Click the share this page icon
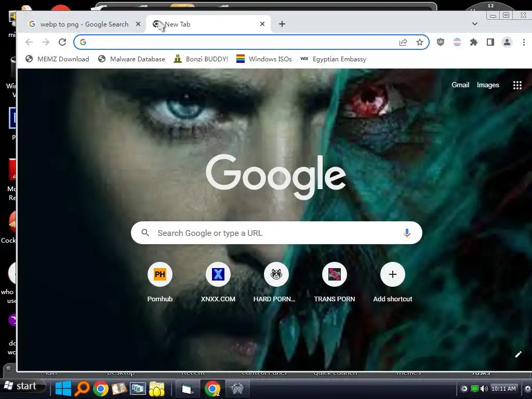Screen dimensions: 532x399 pos(403,42)
